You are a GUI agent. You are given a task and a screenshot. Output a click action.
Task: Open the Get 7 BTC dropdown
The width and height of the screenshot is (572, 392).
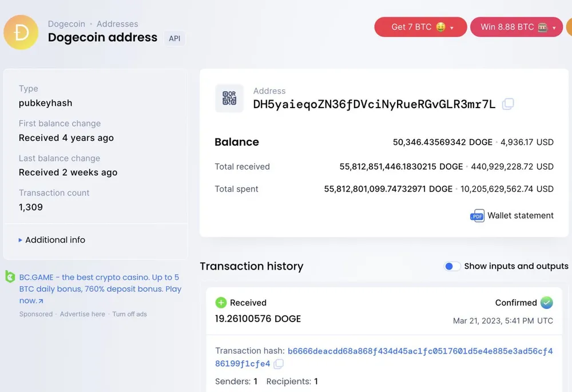[420, 27]
